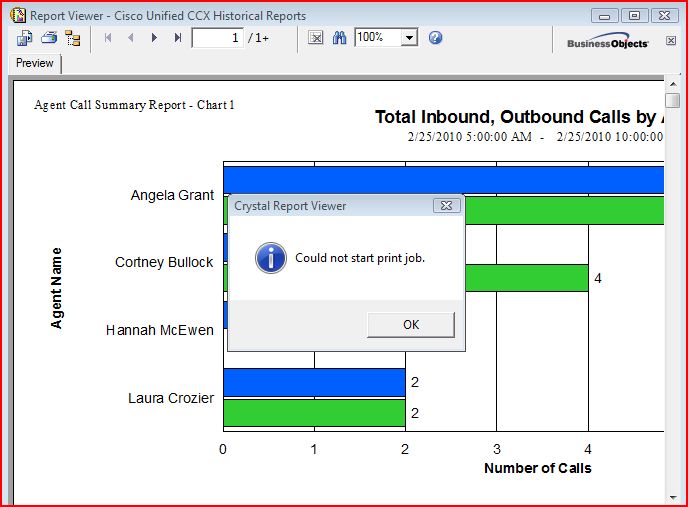Click the 'Total Inbound, Outbound Calls' chart title

(520, 117)
